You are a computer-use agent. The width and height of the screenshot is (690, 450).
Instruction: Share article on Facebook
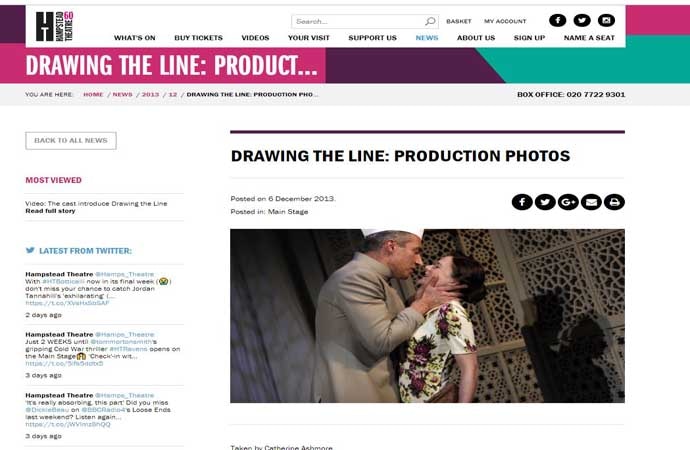(522, 202)
